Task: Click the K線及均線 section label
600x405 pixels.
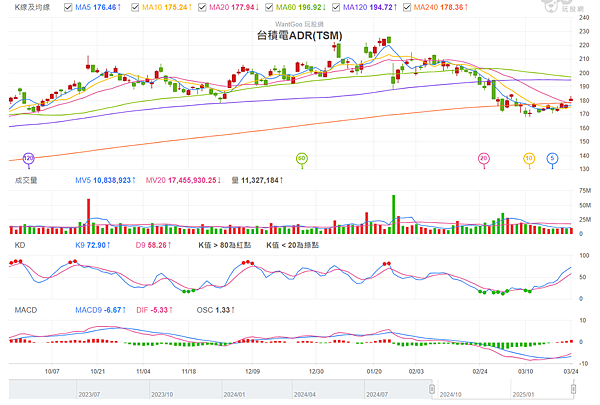Action: (x=32, y=7)
